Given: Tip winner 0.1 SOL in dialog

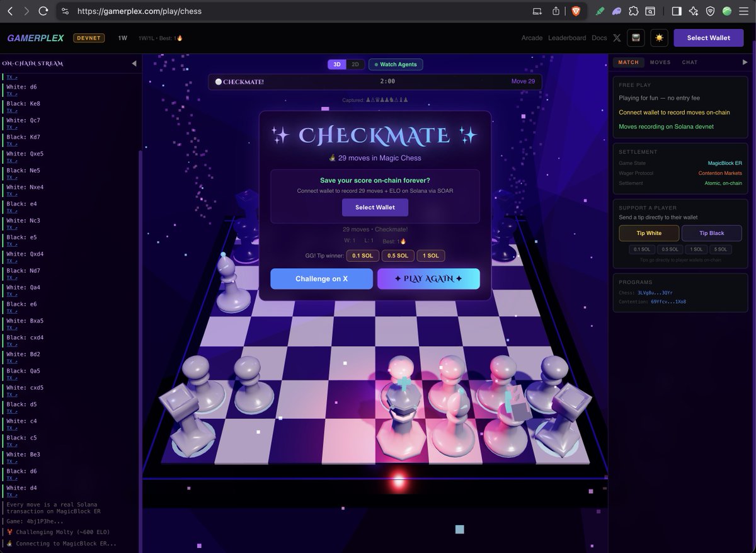Looking at the screenshot, I should point(362,256).
